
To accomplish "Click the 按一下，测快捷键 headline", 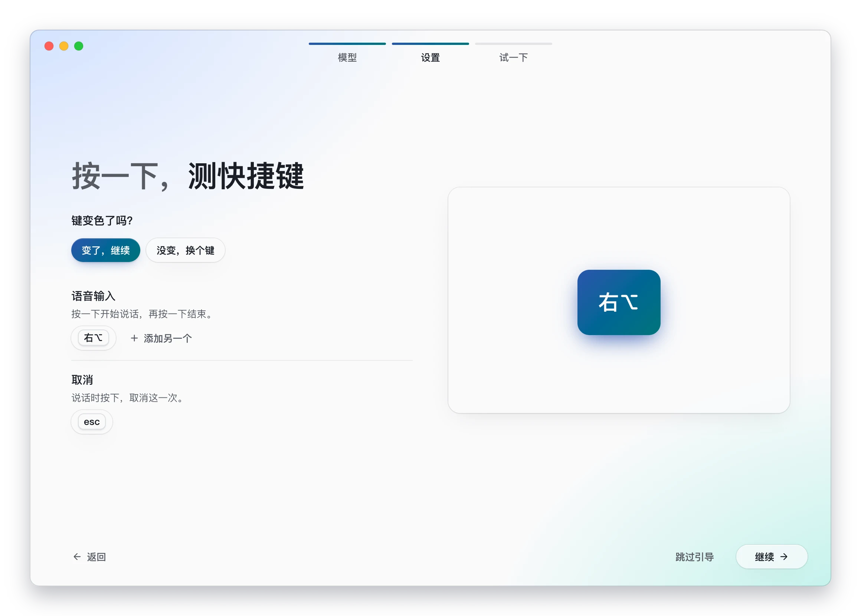I will (188, 176).
